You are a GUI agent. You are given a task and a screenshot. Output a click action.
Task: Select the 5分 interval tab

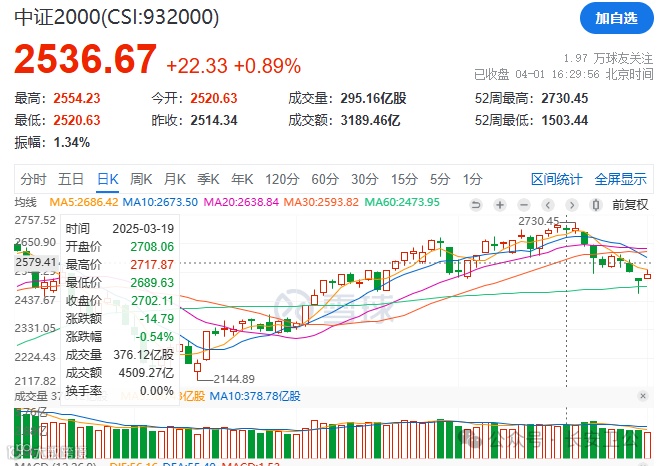[x=440, y=179]
